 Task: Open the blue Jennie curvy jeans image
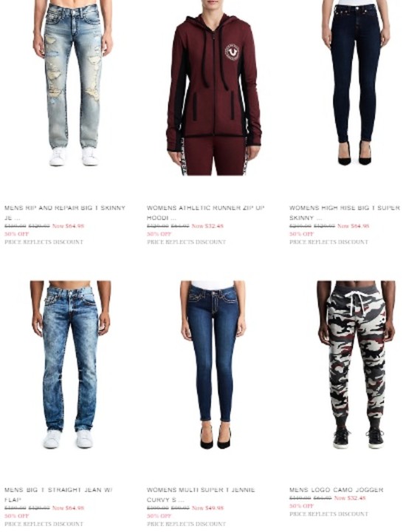click(x=213, y=365)
